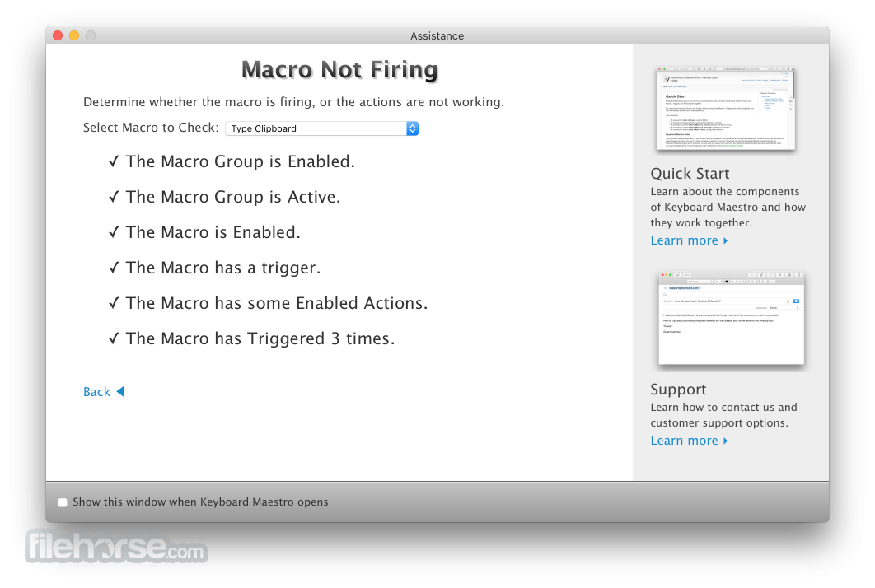Click the checkmark beside some Enabled Actions

pyautogui.click(x=114, y=304)
